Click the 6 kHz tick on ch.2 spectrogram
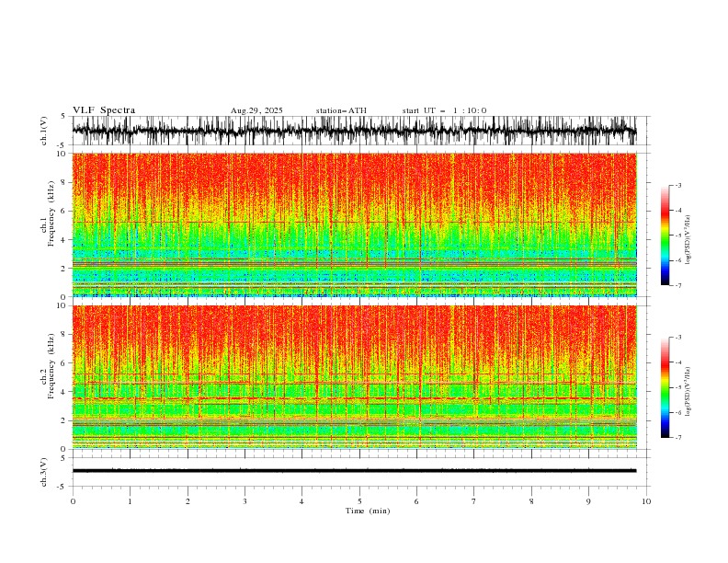 63,363
